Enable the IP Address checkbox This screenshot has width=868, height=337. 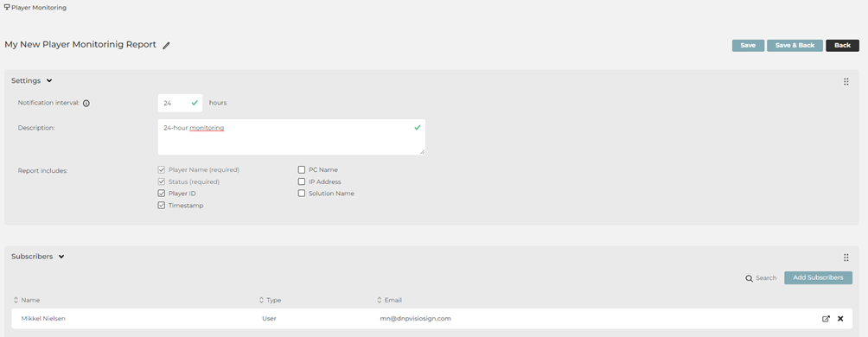pos(302,181)
